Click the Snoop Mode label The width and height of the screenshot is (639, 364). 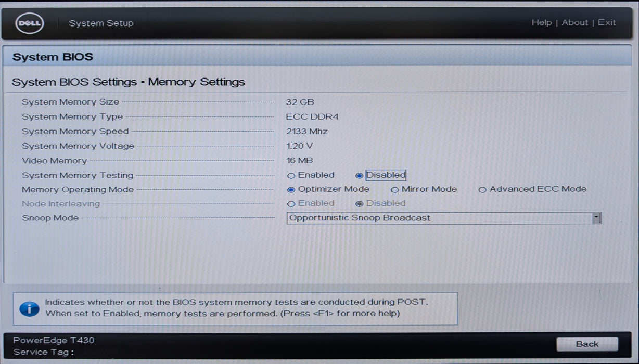(50, 218)
